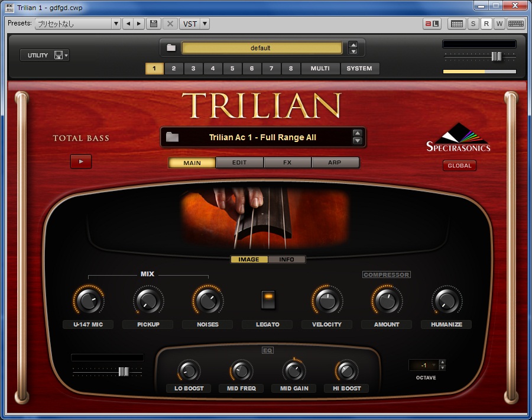Toggle the automation Write (W) button

(x=499, y=24)
